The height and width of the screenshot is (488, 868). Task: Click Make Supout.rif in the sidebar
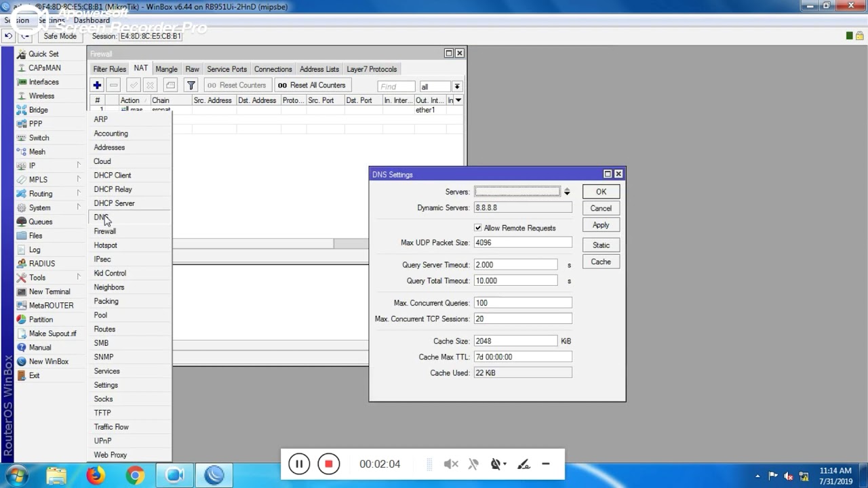(53, 333)
